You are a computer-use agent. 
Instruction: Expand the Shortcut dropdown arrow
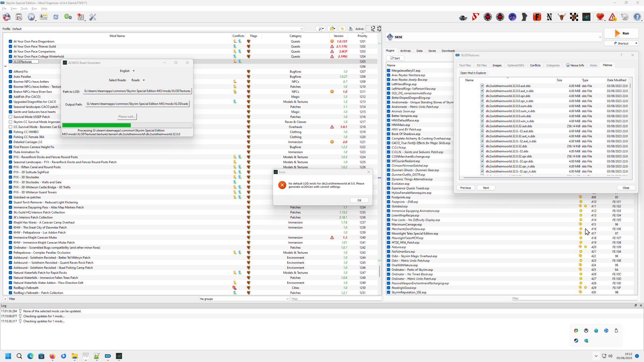pos(636,43)
